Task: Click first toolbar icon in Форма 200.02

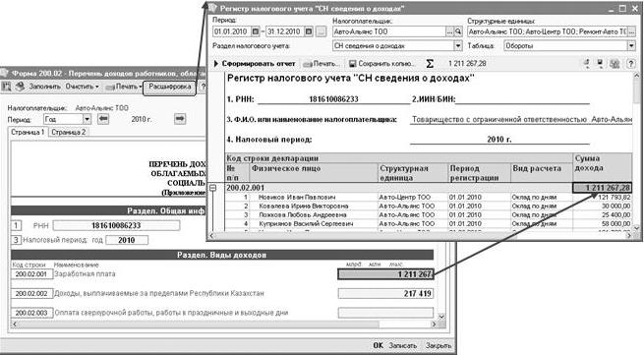Action: tap(6, 87)
